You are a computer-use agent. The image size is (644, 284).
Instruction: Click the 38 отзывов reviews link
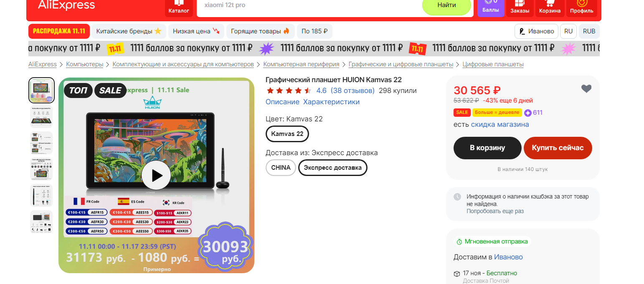point(352,90)
